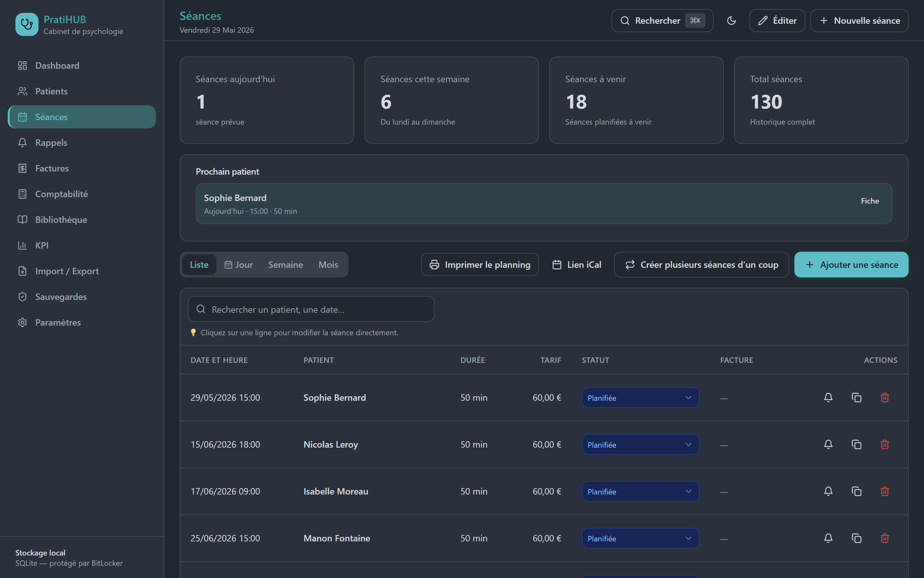Duplicate Nicolas Leroy's session
This screenshot has height=578, width=924.
[x=856, y=445]
